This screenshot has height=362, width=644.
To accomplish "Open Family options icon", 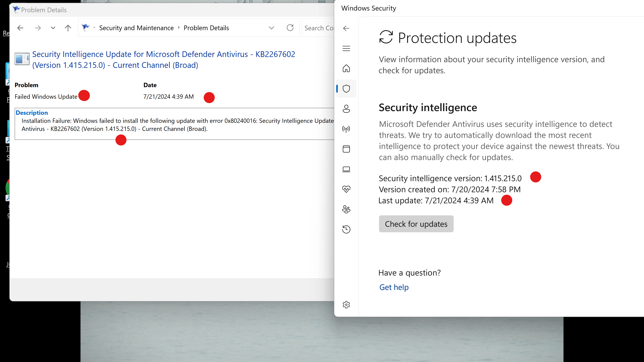I will coord(346,209).
